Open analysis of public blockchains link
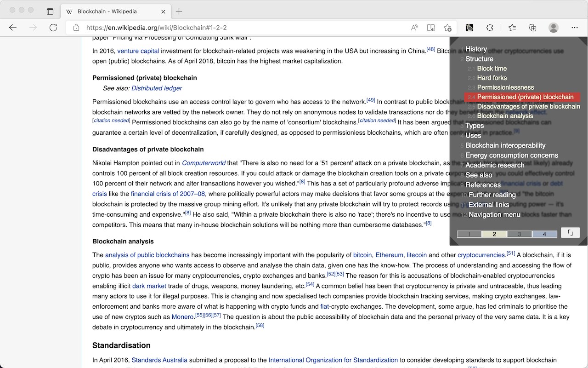This screenshot has height=368, width=588. coord(147,255)
